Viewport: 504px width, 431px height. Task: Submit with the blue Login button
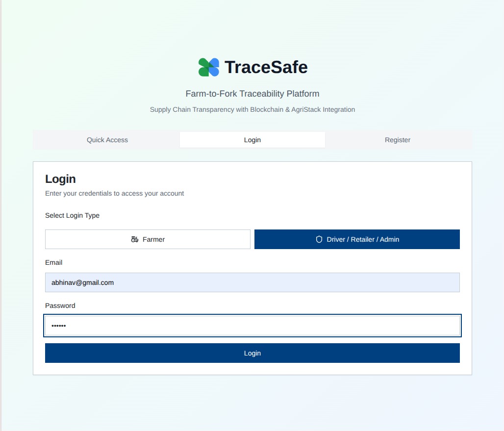[x=252, y=353]
